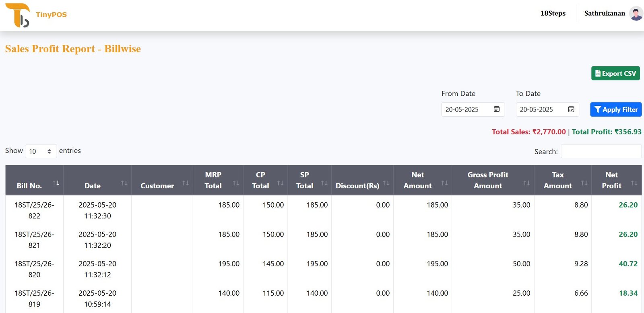Open the To Date calendar picker icon

571,109
